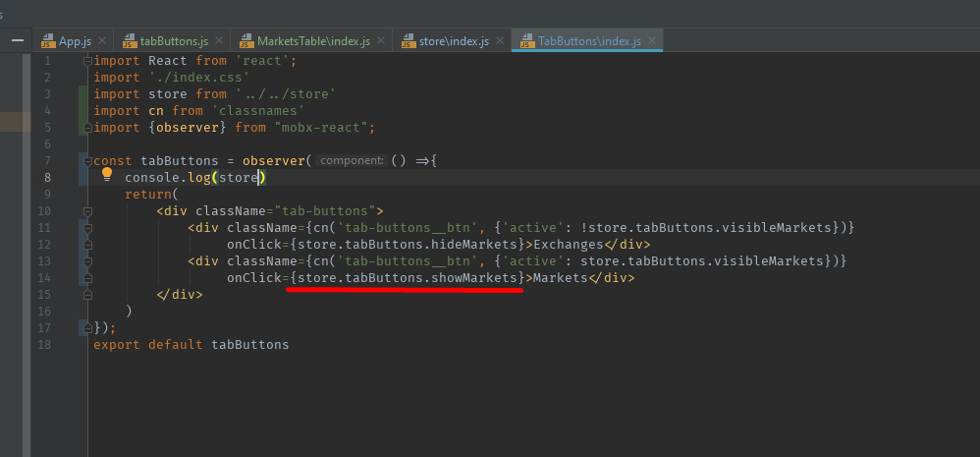
Task: Fold the import block end at line 5
Action: [x=88, y=128]
